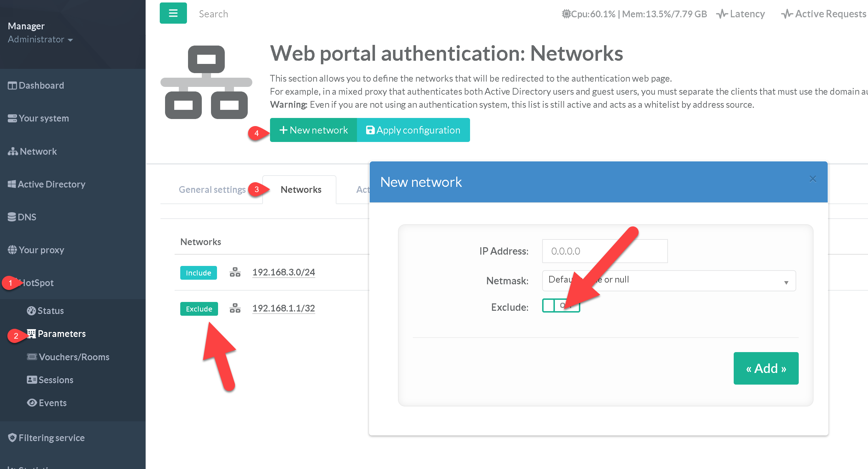Click the IP Address input field
The height and width of the screenshot is (469, 868).
[x=604, y=251]
